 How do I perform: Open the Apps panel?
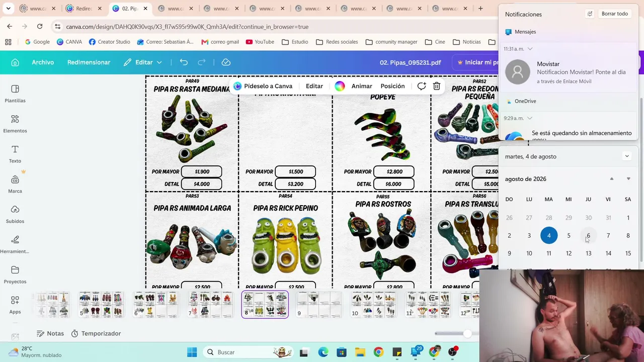[x=15, y=305]
